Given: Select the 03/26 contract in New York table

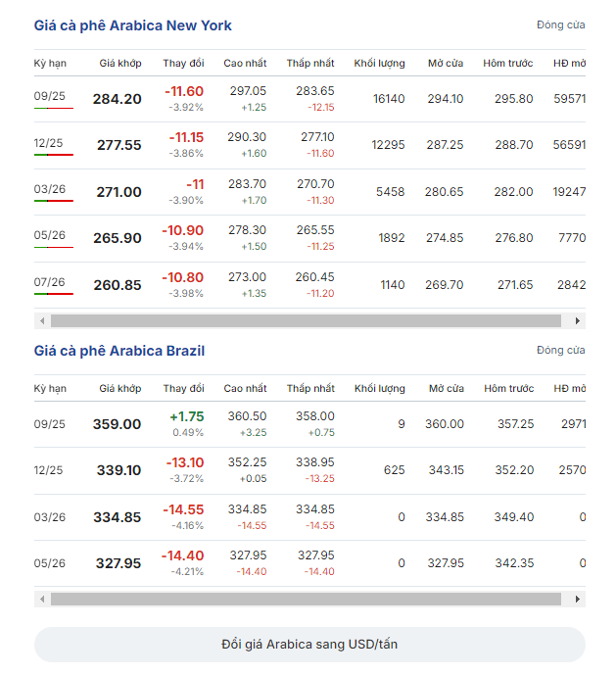Looking at the screenshot, I should tap(50, 189).
